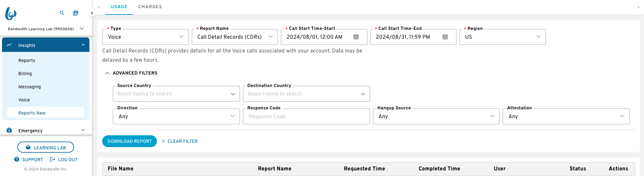Click the Learning Lab button

(x=46, y=147)
